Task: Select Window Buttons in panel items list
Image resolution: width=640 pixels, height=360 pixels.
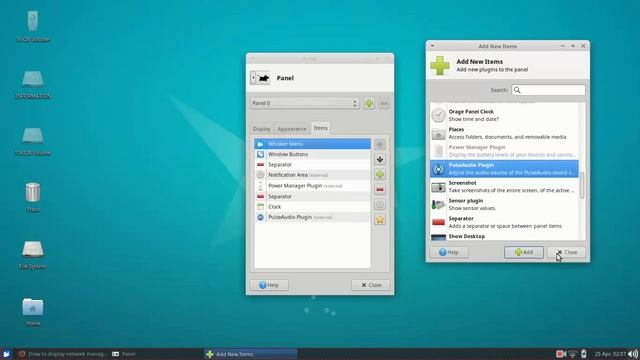Action: [x=312, y=154]
